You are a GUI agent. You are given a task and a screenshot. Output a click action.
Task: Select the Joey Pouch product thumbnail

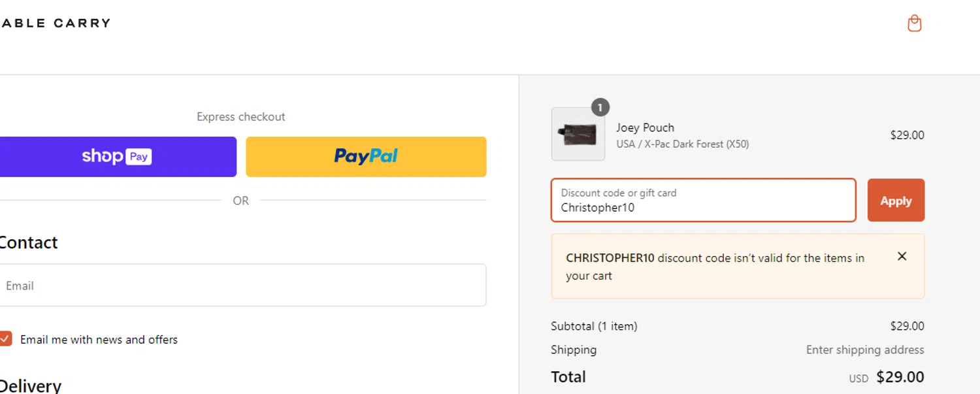pyautogui.click(x=578, y=135)
